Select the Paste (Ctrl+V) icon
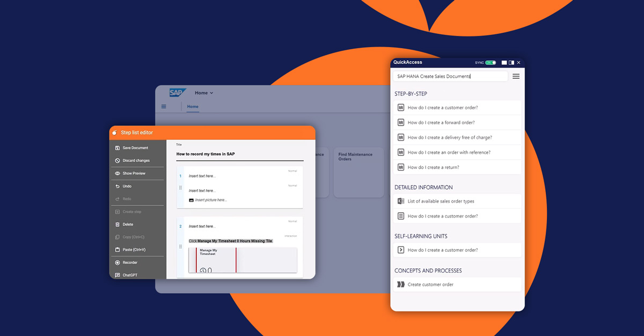This screenshot has height=336, width=644. click(x=118, y=249)
